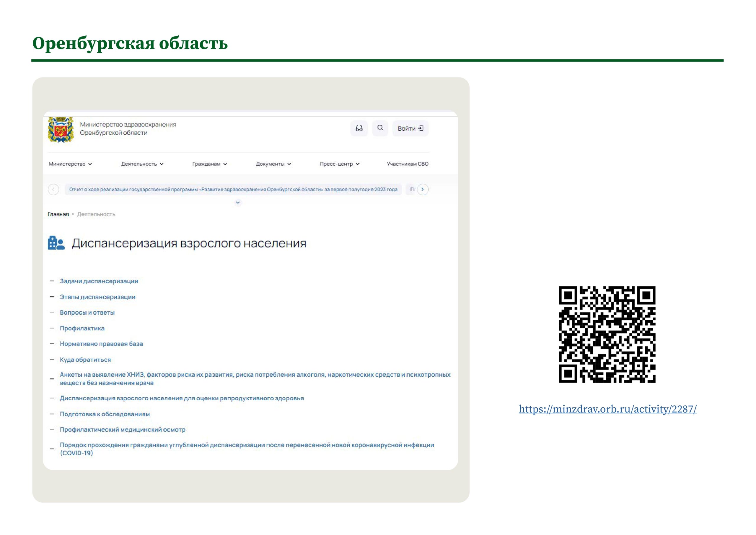Open Вопросы и ответы link

(x=87, y=313)
